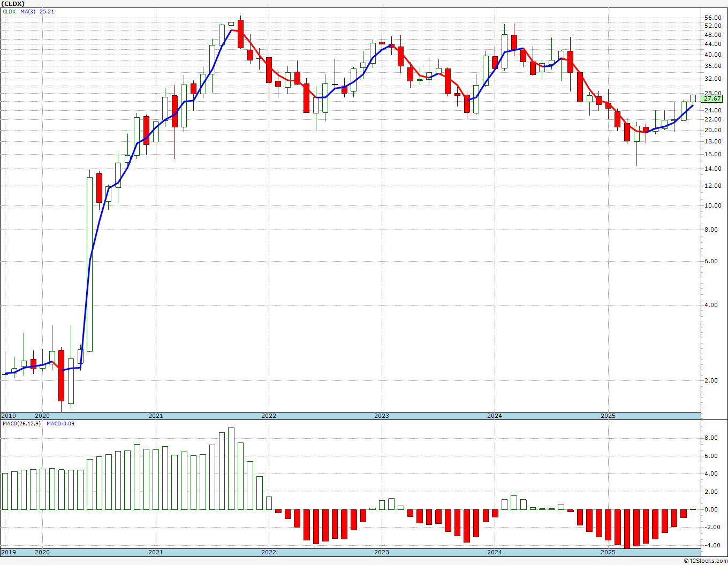Click 2021 on the price chart time axis
The height and width of the screenshot is (565, 728).
click(x=155, y=416)
